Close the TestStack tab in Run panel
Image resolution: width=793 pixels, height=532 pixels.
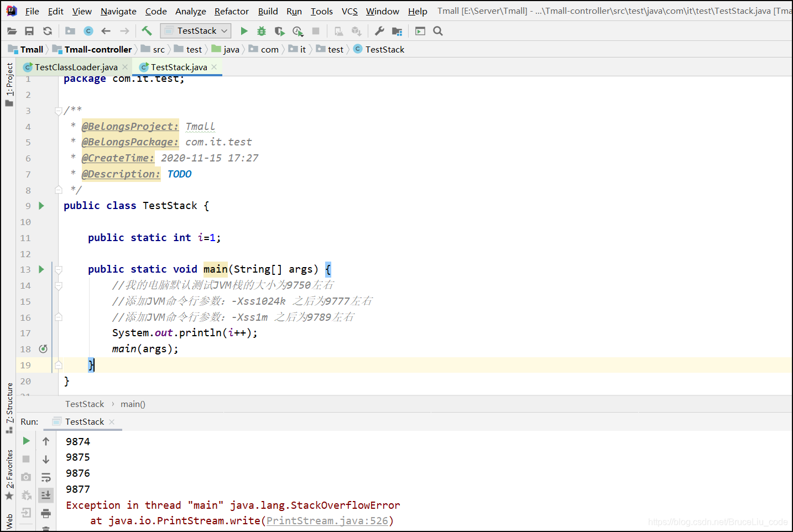[x=112, y=422]
